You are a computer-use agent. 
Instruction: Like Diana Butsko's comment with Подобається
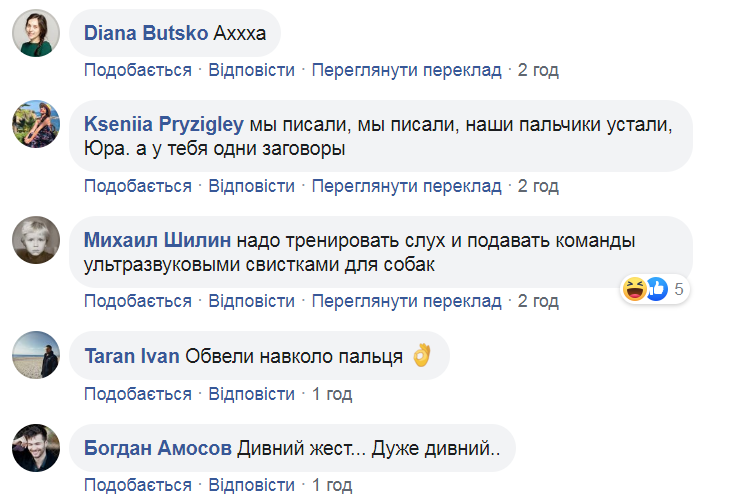[x=137, y=70]
